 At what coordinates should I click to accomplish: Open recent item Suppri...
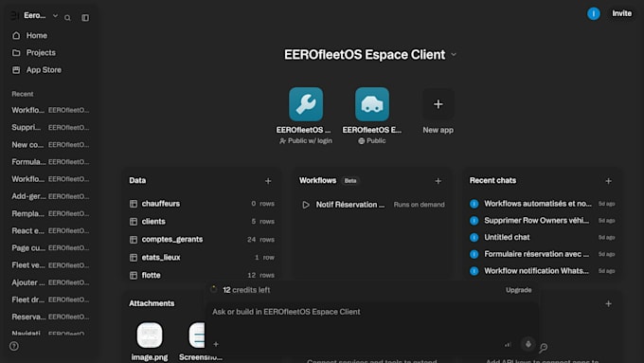pyautogui.click(x=50, y=127)
